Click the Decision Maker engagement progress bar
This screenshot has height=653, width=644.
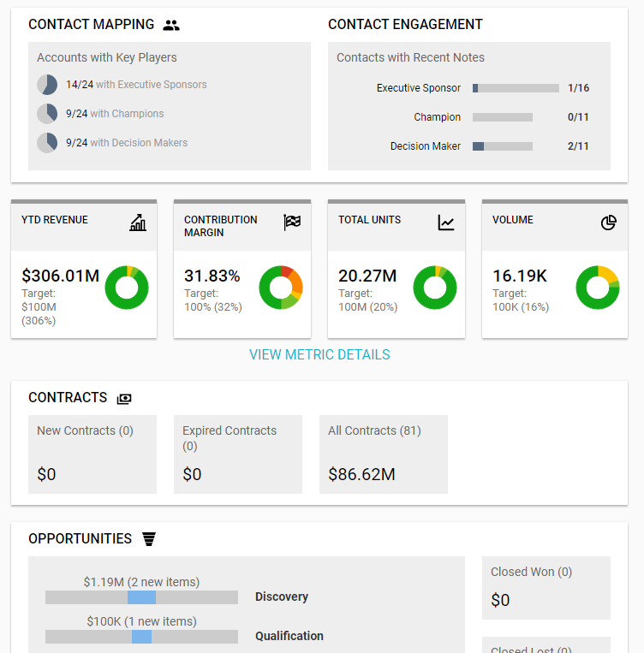click(x=503, y=146)
